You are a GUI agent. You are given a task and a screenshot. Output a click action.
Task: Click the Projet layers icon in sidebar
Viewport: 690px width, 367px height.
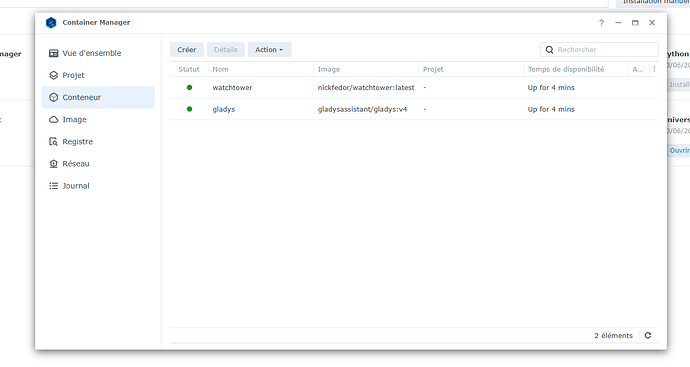coord(54,75)
